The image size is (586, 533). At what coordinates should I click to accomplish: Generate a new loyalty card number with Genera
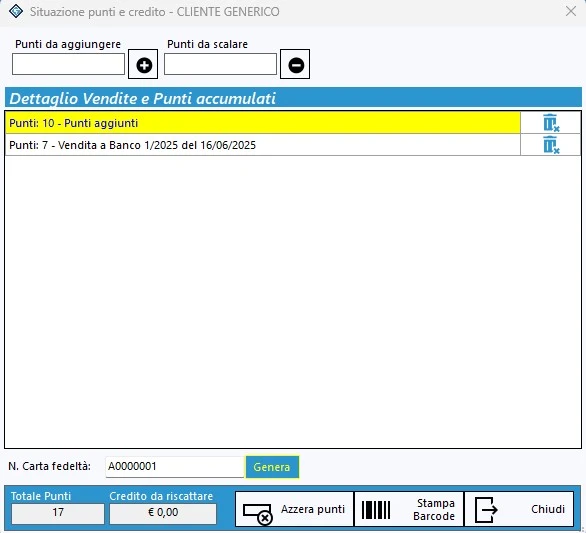coord(272,467)
